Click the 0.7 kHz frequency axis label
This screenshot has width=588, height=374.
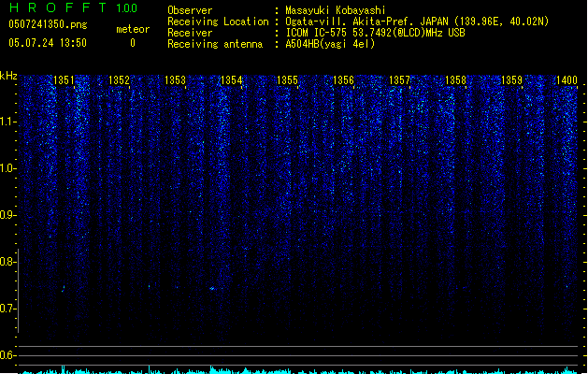(x=7, y=309)
